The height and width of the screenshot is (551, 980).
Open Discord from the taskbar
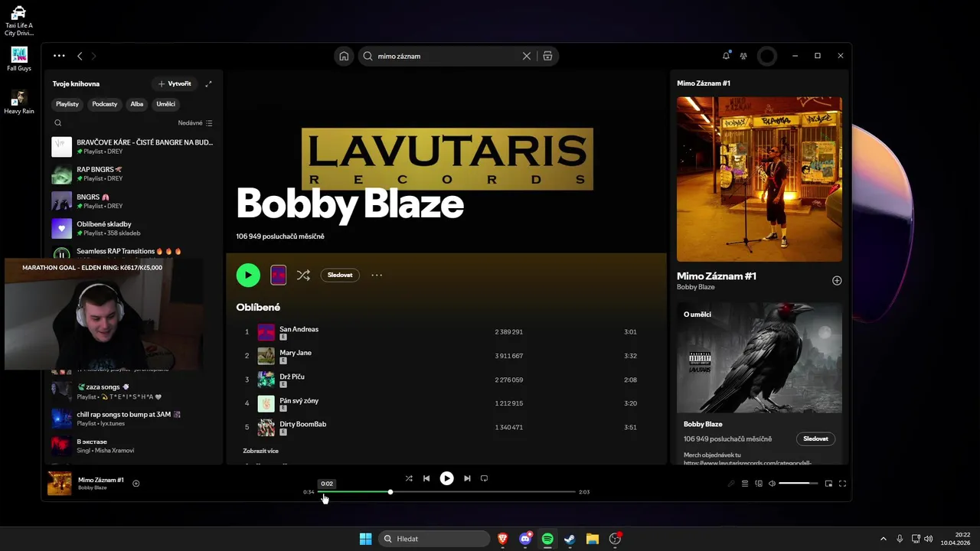tap(525, 539)
